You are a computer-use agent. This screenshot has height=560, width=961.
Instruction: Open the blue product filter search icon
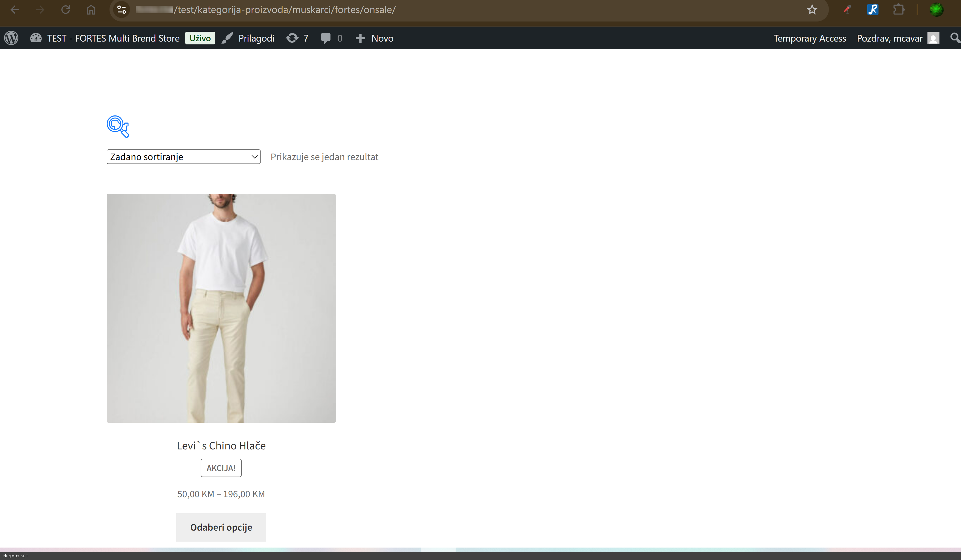118,126
